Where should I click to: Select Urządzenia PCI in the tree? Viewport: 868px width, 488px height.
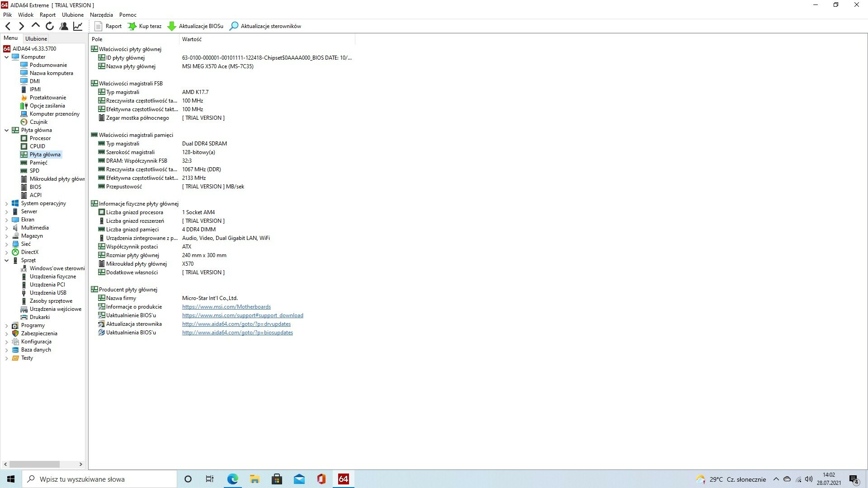coord(47,285)
